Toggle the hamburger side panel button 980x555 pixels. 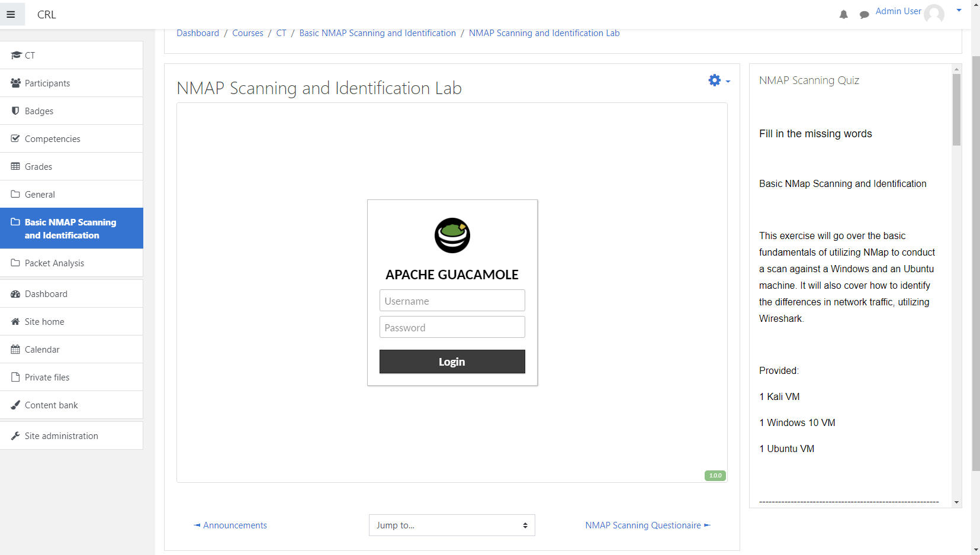(11, 14)
